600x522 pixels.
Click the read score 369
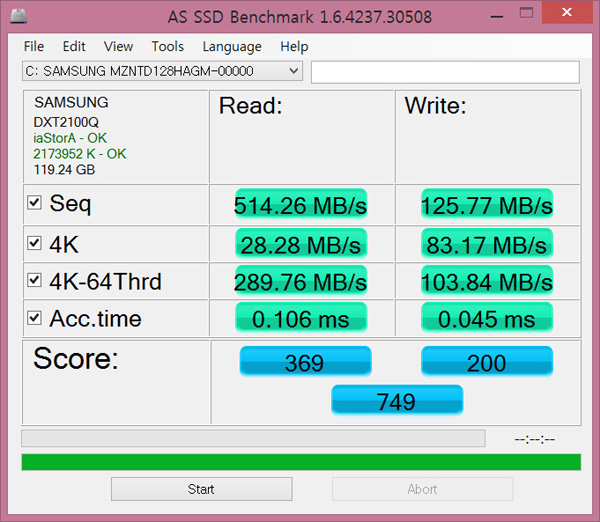click(x=305, y=362)
